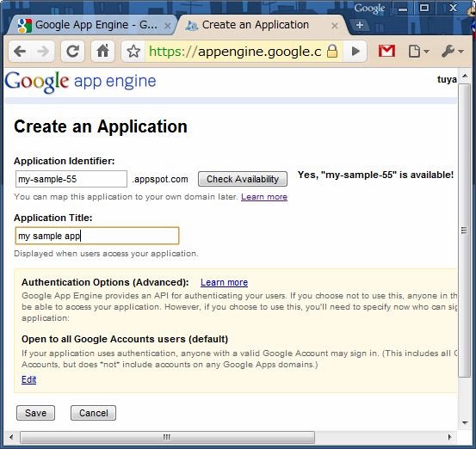Open the wrench tools menu
Screen dimensions: 476x449
(x=452, y=52)
